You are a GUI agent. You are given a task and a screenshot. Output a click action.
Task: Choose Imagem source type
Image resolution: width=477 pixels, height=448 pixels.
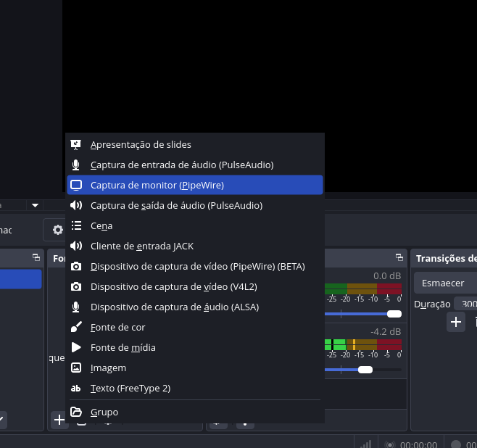coord(195,368)
